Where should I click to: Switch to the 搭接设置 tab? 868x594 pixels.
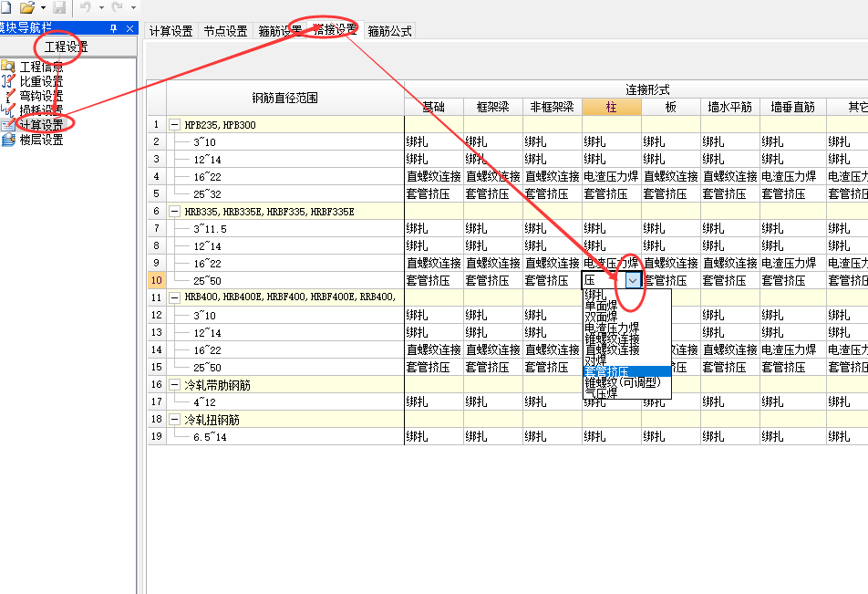click(335, 29)
